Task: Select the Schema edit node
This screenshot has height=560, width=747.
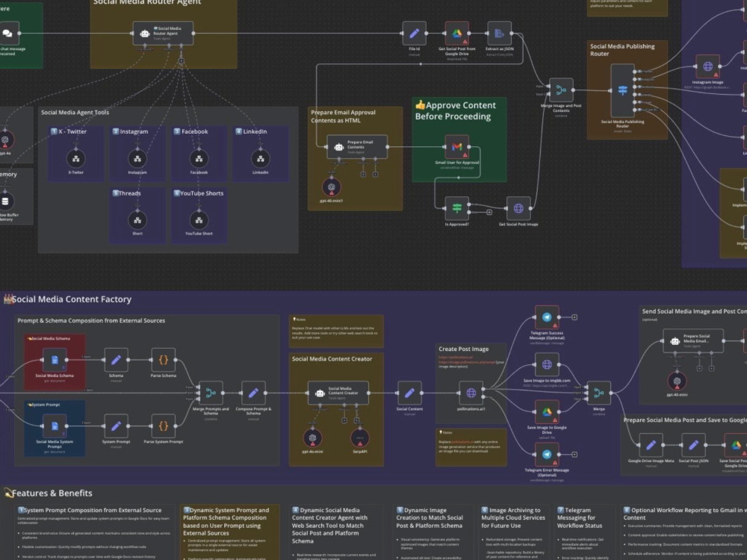Action: coord(116,360)
